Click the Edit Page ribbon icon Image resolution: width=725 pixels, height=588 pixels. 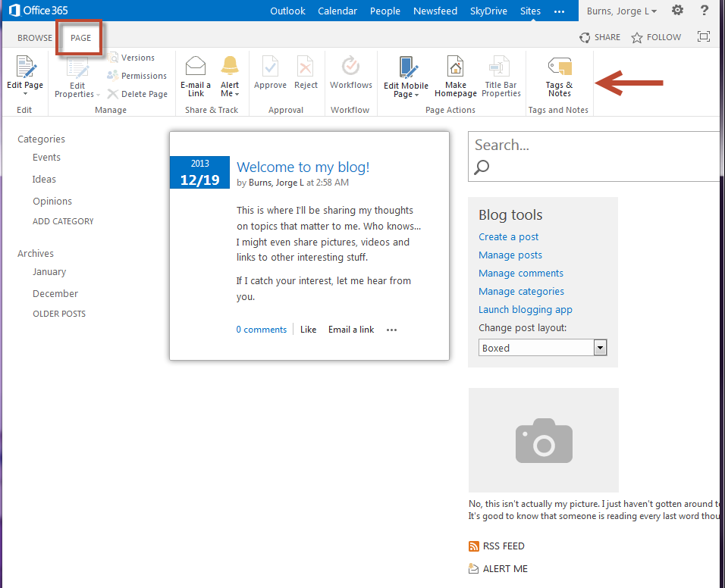click(25, 68)
